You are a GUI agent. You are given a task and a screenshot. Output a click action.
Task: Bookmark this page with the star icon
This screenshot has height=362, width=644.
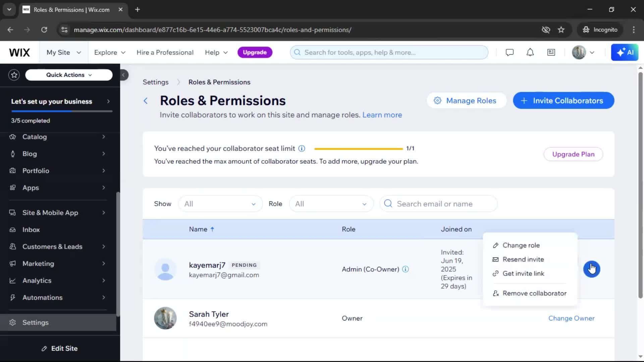[x=561, y=30]
